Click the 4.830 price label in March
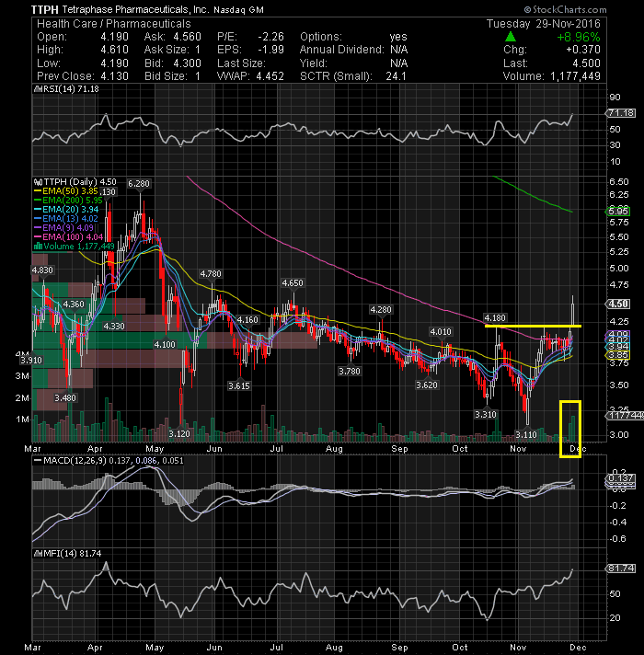 tap(42, 270)
